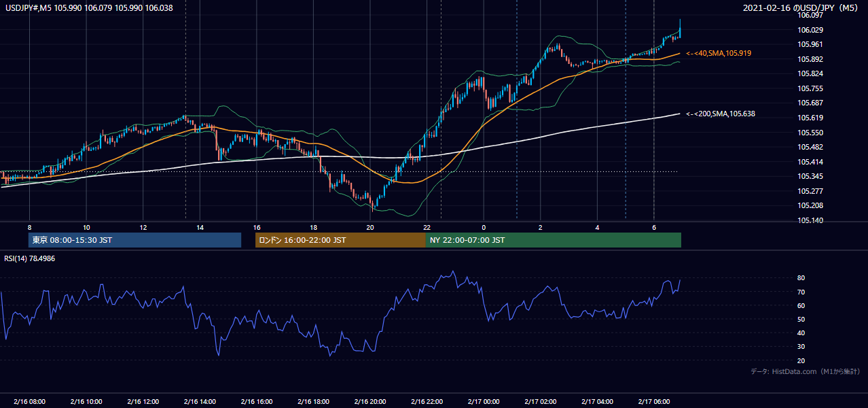Click hour label 16 below the price chart
Screen dimensions: 868x408
257,227
